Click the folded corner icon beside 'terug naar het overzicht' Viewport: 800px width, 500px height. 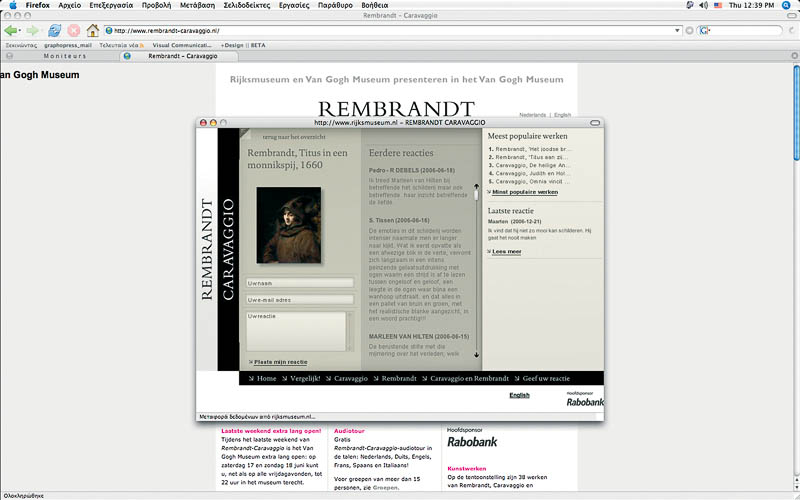245,134
